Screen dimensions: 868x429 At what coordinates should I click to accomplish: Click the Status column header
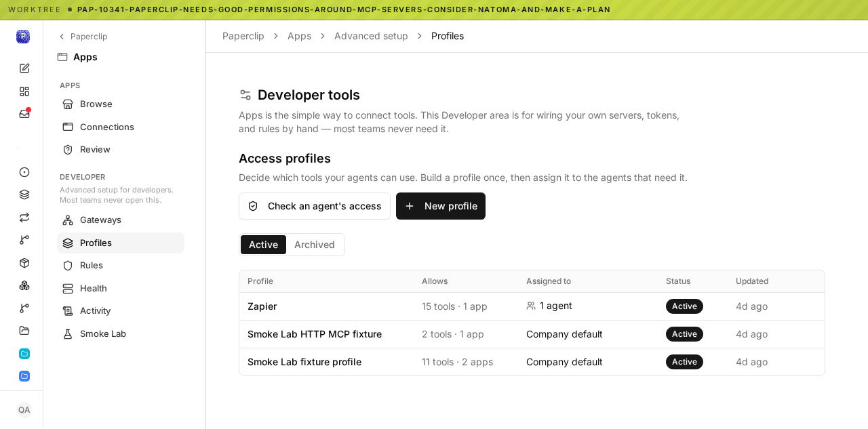click(x=678, y=281)
